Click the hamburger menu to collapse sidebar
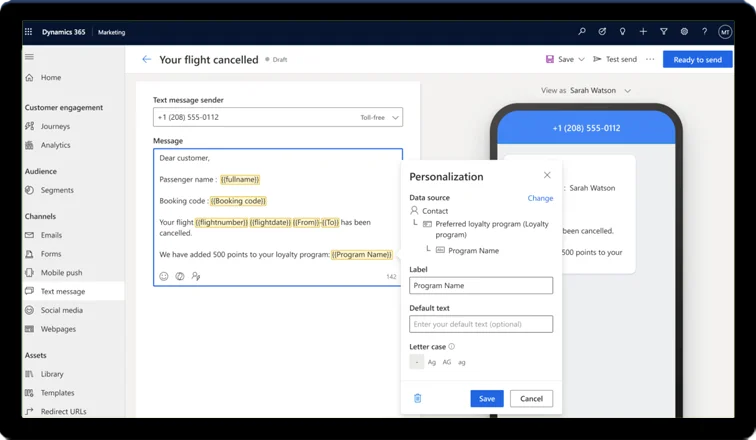Screen dimensions: 756x440 [29, 57]
